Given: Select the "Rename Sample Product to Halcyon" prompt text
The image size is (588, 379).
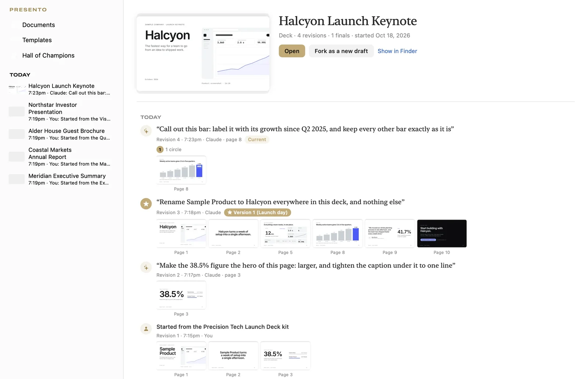Looking at the screenshot, I should 280,202.
